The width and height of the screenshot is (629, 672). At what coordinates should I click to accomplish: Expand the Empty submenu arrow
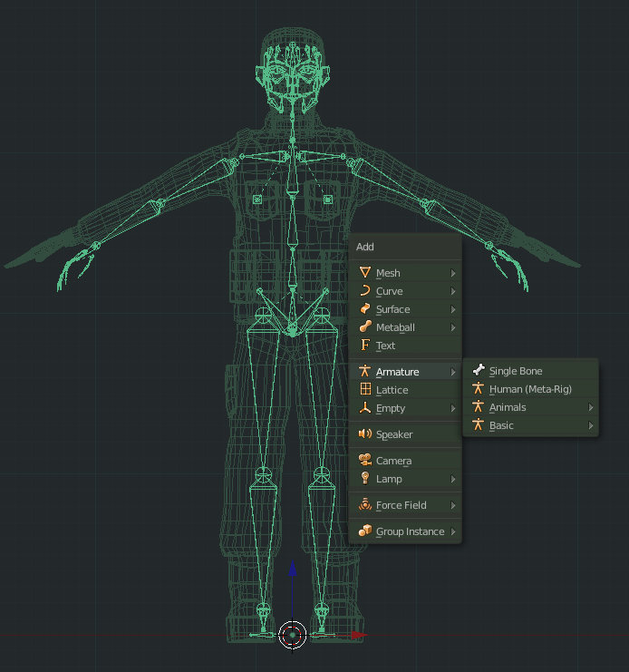[x=453, y=408]
